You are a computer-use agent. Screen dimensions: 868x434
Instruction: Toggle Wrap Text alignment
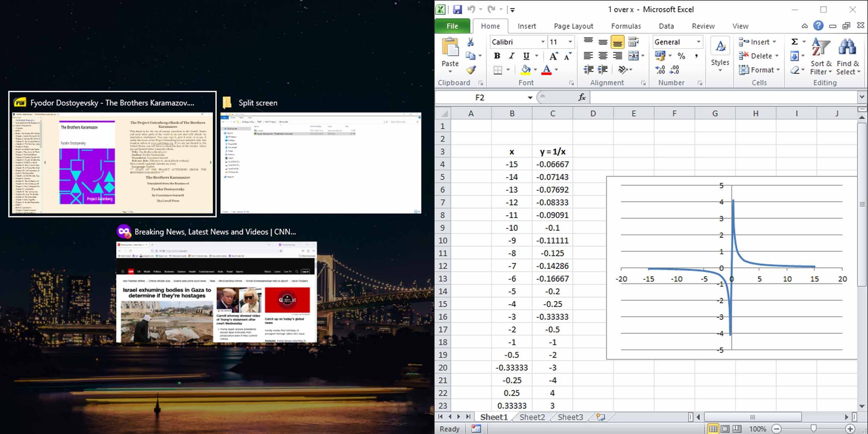633,42
